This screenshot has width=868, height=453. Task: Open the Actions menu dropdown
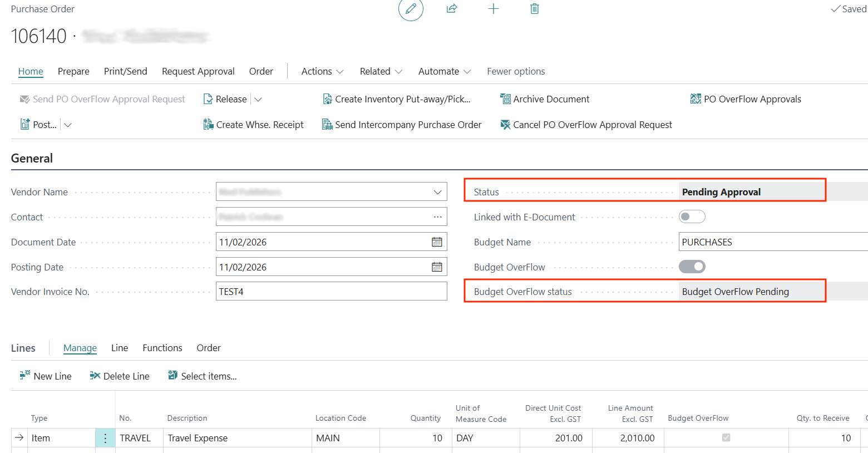(x=322, y=71)
